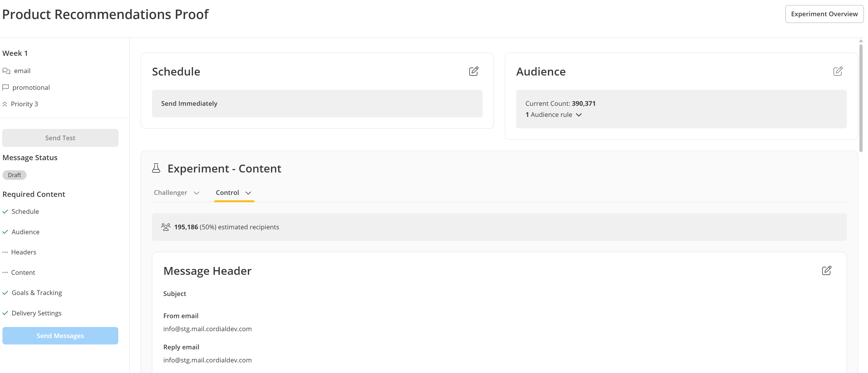
Task: Go to Audience in Required Content
Action: coord(26,232)
